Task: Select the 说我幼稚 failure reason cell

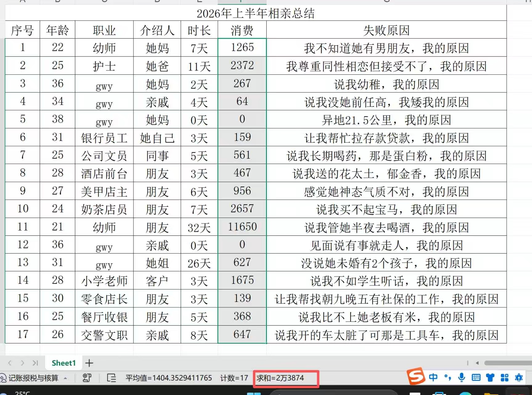Action: [387, 84]
